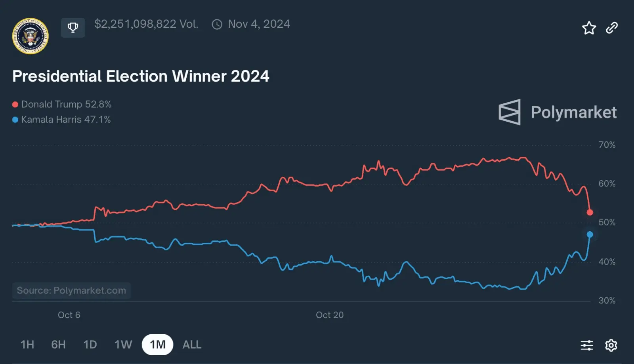This screenshot has height=364, width=634.
Task: Bookmark market with the star icon
Action: (589, 28)
